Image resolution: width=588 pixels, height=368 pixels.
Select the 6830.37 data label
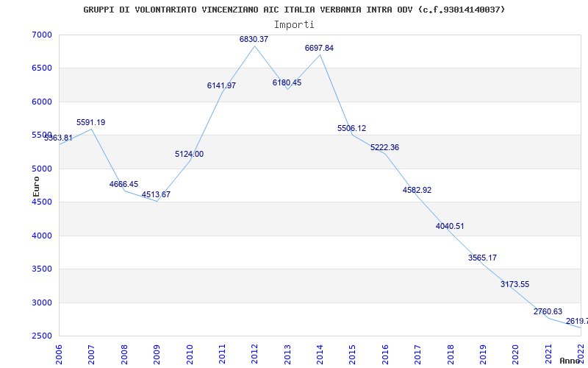coord(254,39)
